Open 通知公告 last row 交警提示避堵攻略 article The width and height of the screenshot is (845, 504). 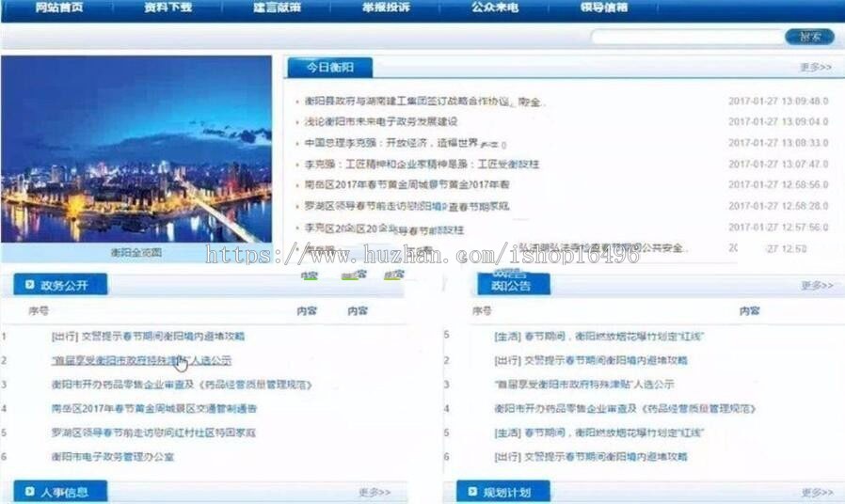[591, 457]
